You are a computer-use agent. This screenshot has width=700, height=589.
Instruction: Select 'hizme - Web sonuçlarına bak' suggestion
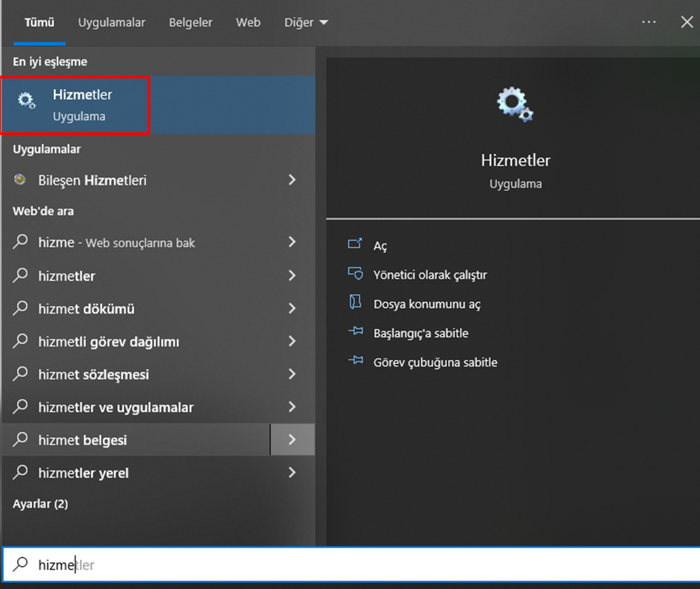coord(136,242)
